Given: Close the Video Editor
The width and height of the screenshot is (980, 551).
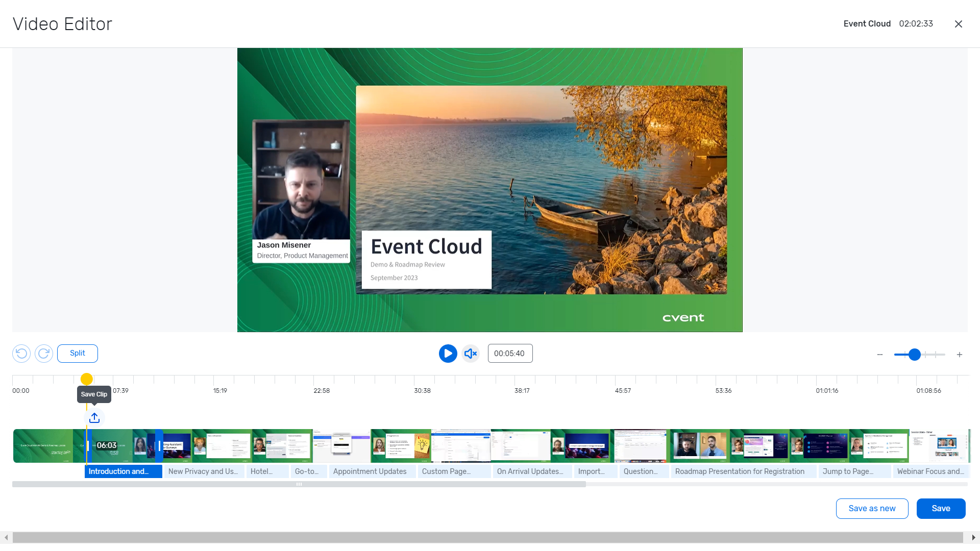Looking at the screenshot, I should (959, 24).
